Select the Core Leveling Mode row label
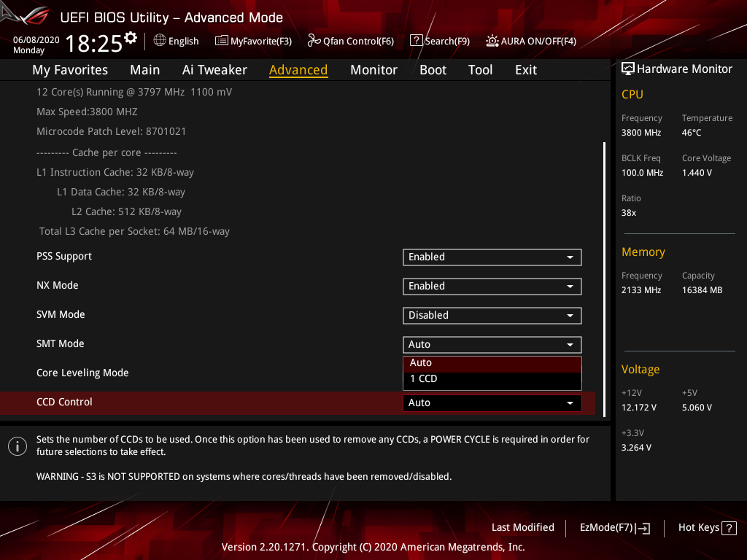Viewport: 747px width, 560px height. click(x=82, y=373)
